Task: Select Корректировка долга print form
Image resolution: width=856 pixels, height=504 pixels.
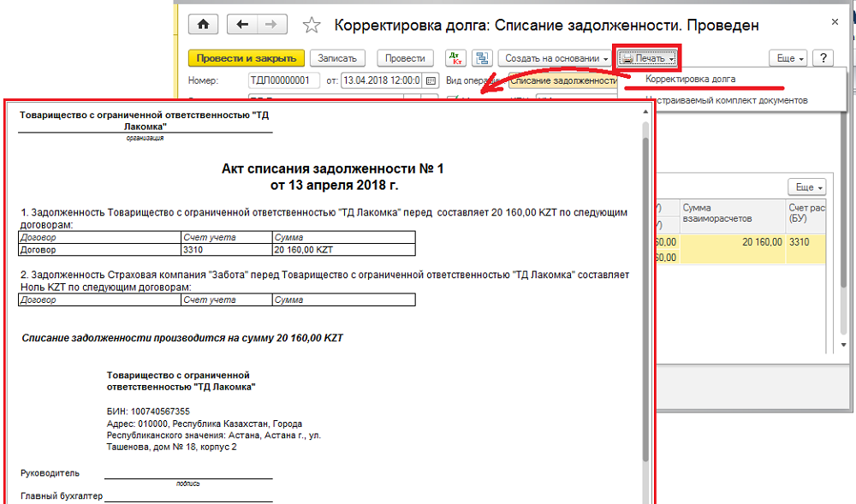Action: coord(690,79)
